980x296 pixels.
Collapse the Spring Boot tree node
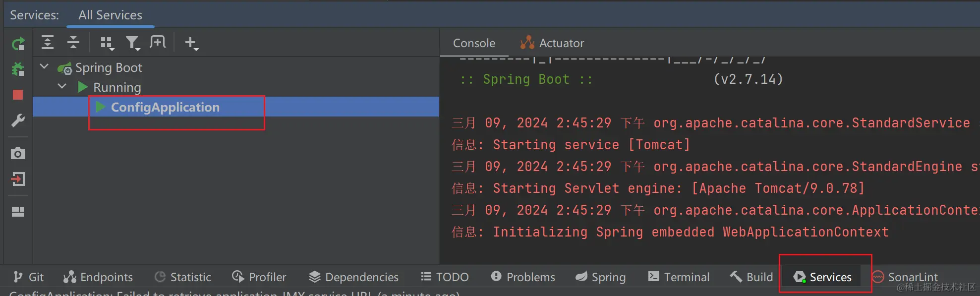[44, 66]
